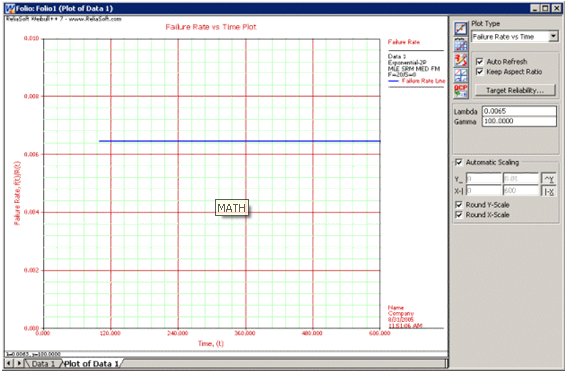Click the plot line icon button
Screen dimensions: 568x374
tap(461, 29)
